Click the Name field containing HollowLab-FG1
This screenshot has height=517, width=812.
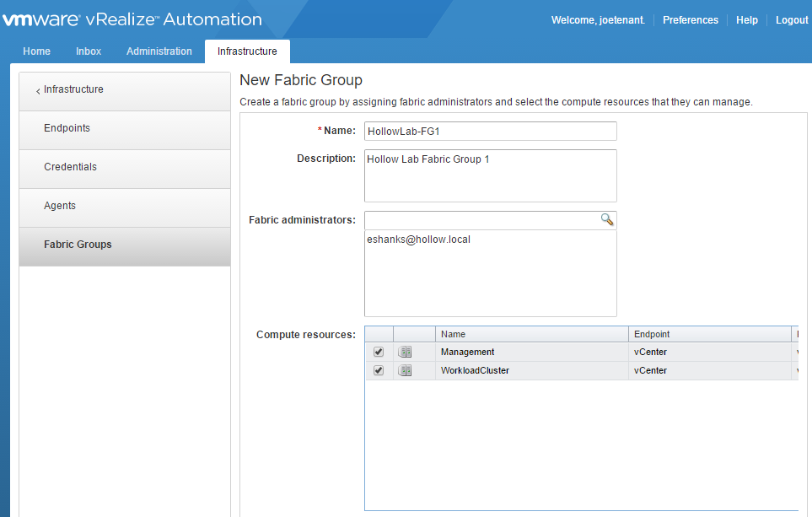(x=490, y=132)
